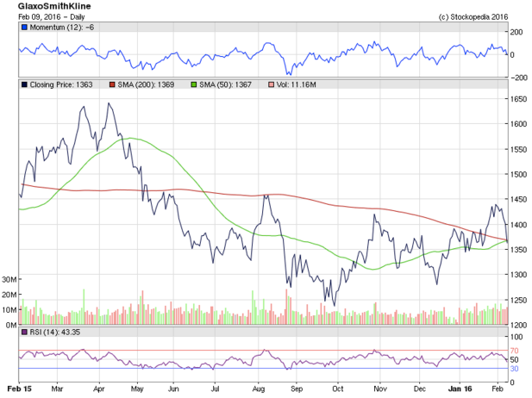Click the 'Apr' x-axis label
Image resolution: width=532 pixels, height=398 pixels.
click(x=99, y=389)
